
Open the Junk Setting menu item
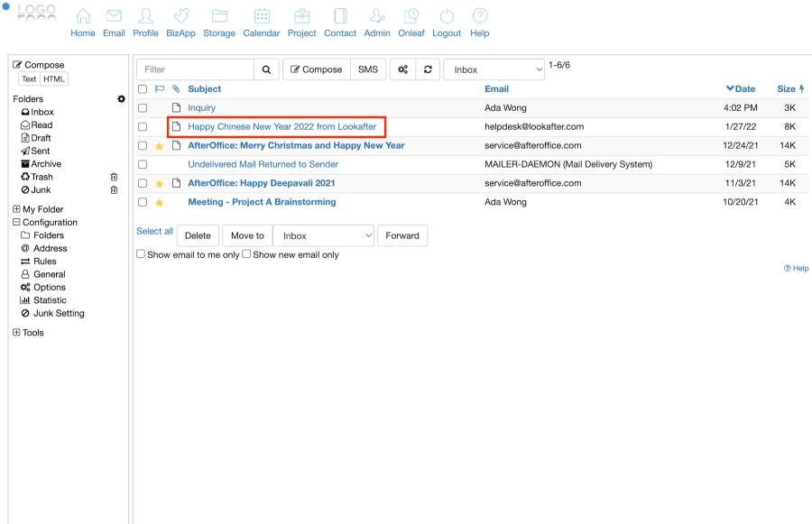[59, 314]
